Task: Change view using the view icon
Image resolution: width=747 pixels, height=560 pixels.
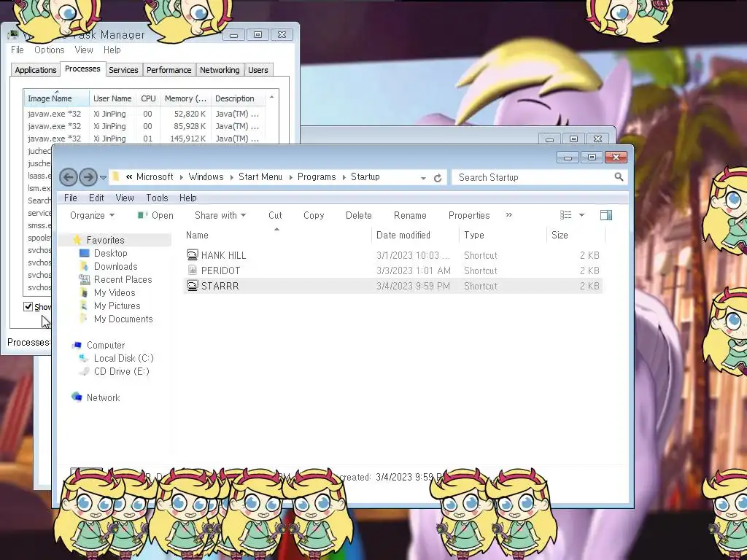Action: [x=565, y=215]
